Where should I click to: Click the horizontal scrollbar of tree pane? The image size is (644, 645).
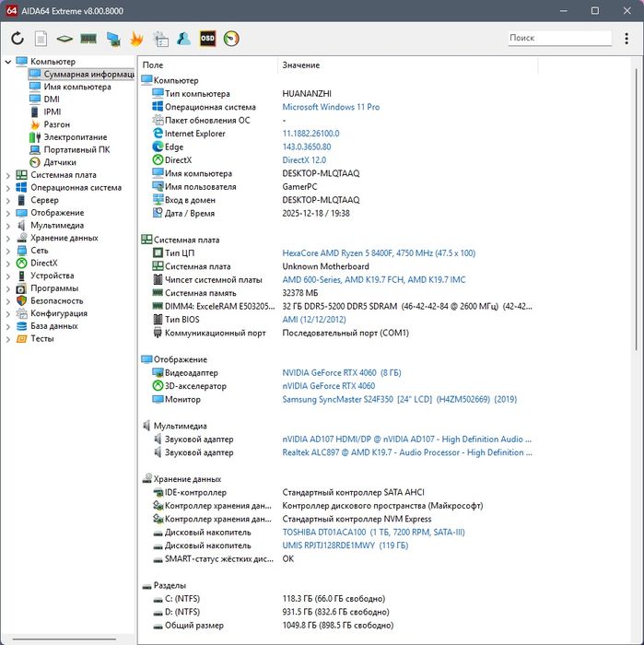[x=64, y=639]
